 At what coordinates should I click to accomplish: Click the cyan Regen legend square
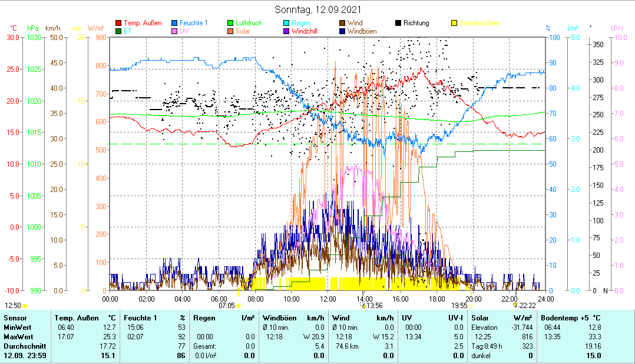point(287,24)
